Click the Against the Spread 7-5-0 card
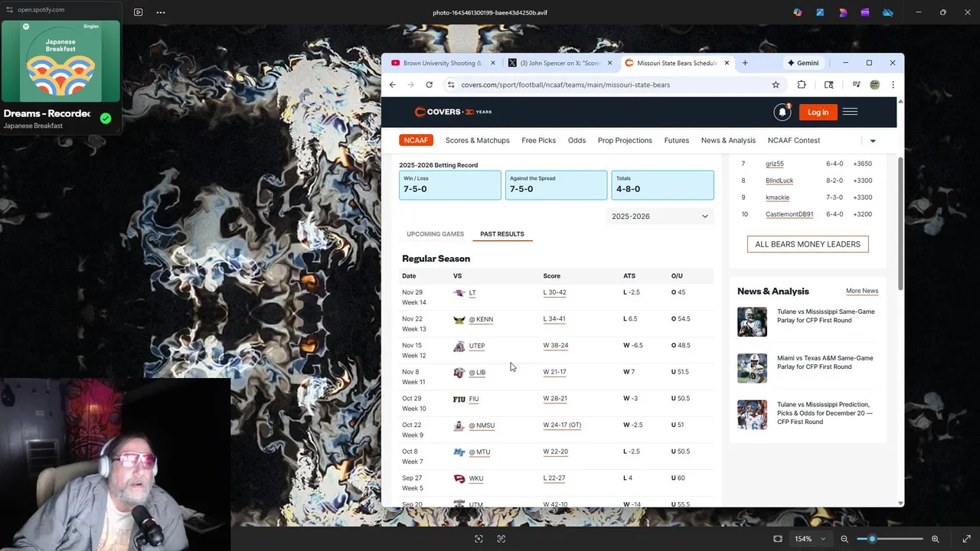Screen dimensions: 980x551 click(556, 185)
